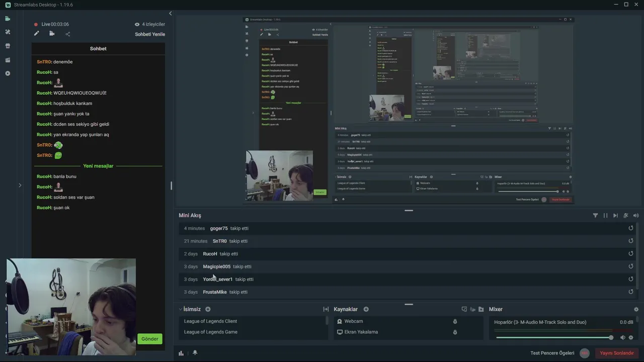Click the camera icon beside the pencil
644x362 pixels.
(x=52, y=34)
